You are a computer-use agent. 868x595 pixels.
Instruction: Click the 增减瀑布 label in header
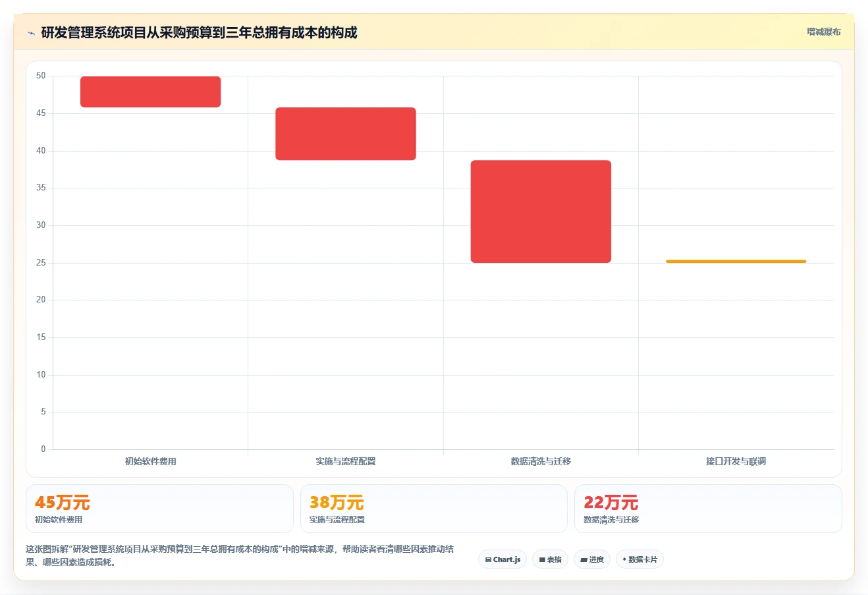[824, 32]
